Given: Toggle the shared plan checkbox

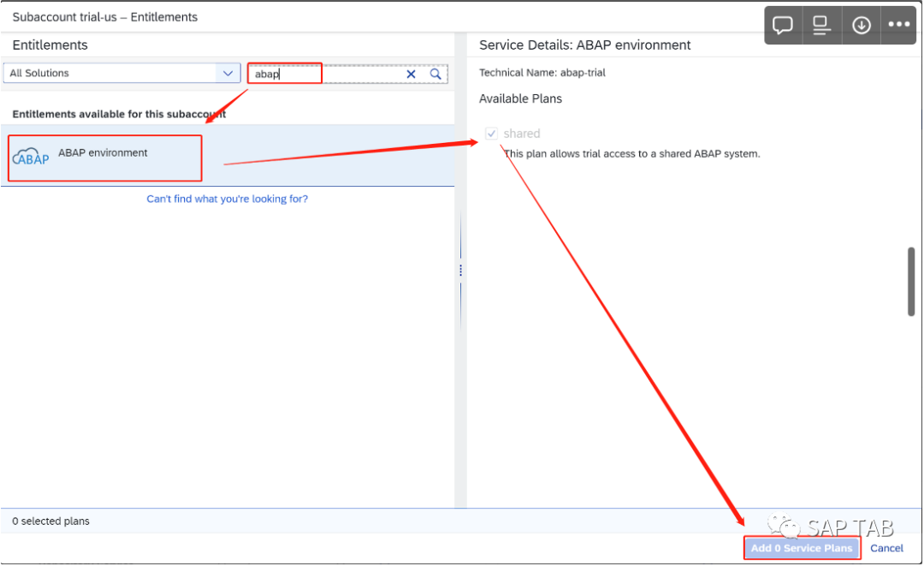Looking at the screenshot, I should point(491,134).
